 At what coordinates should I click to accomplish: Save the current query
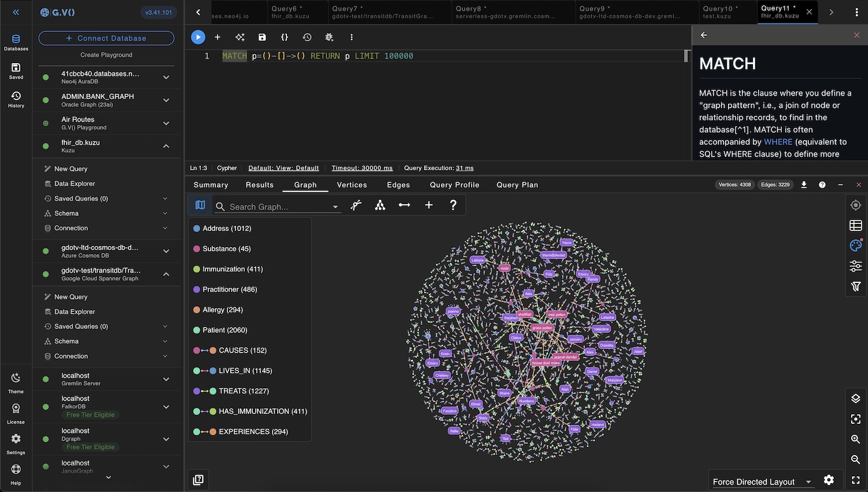pyautogui.click(x=262, y=36)
